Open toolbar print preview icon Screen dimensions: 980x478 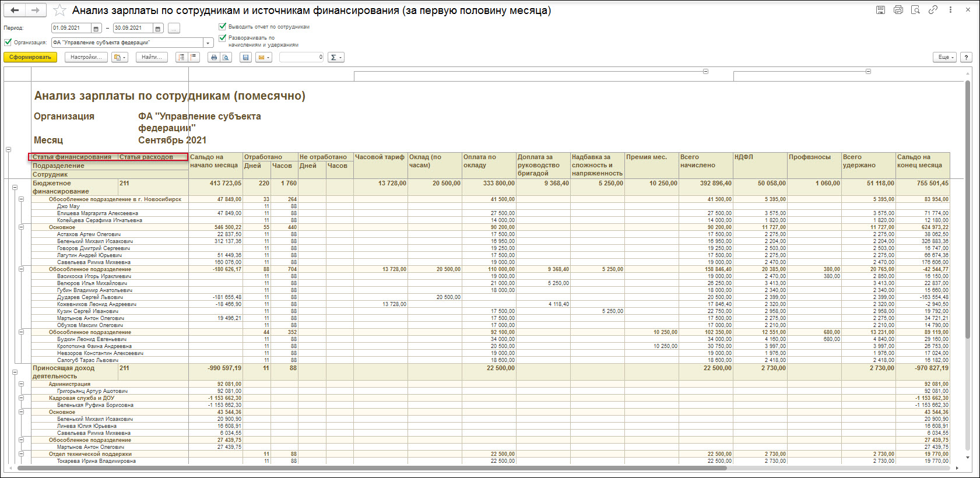tap(226, 57)
